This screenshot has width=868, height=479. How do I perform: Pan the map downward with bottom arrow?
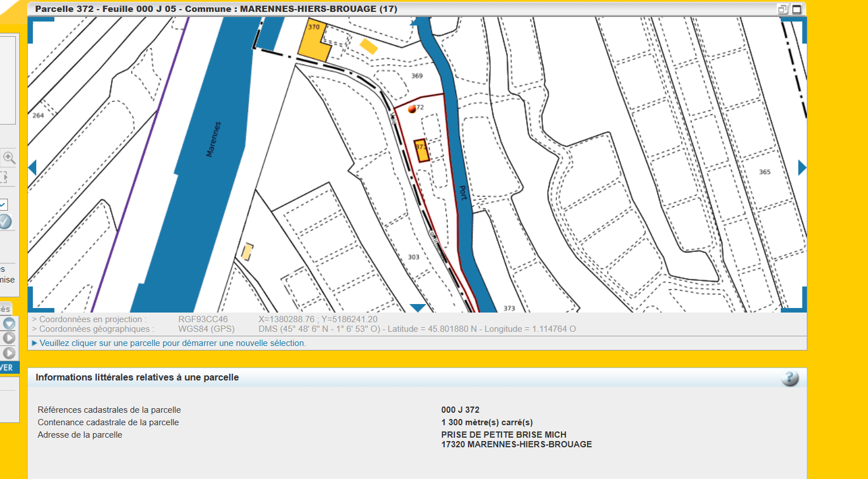(x=418, y=308)
